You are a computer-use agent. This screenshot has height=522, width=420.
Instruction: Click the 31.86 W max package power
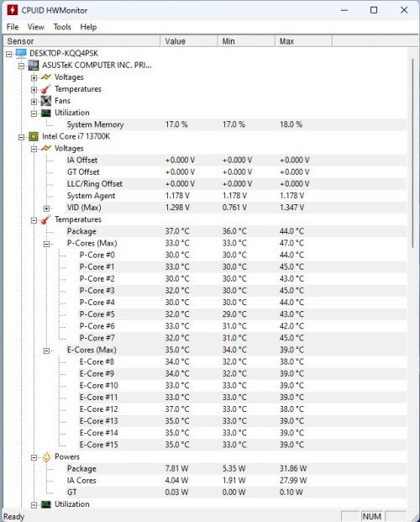293,469
